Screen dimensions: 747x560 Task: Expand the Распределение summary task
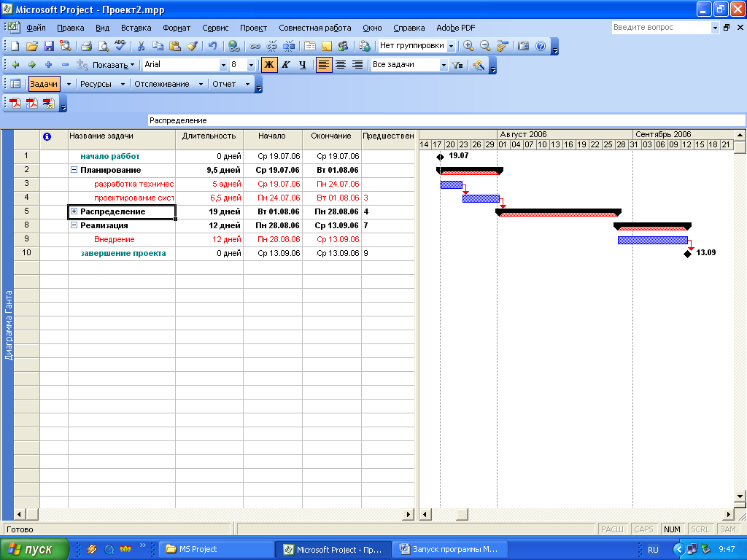click(x=74, y=211)
